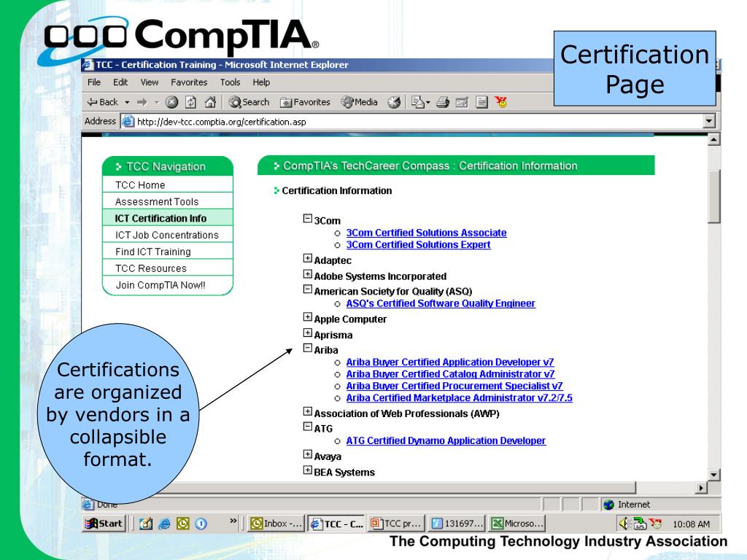The width and height of the screenshot is (747, 560).
Task: Click the volume speaker tray icon
Action: (x=624, y=524)
